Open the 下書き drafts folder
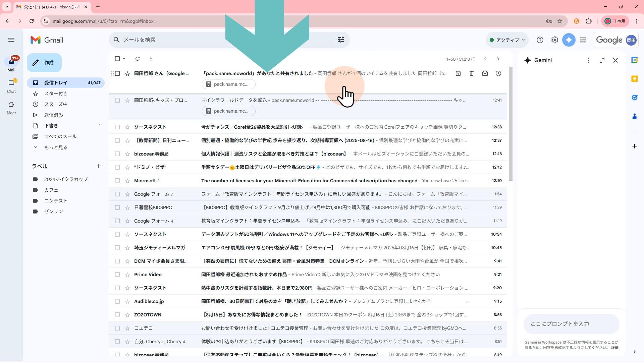 (x=51, y=126)
